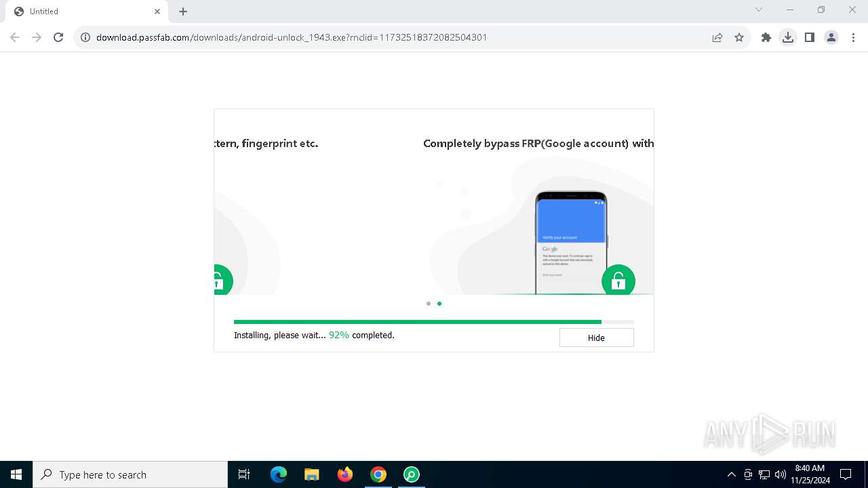
Task: Open the green PassFab installer taskbar icon
Action: [x=412, y=474]
